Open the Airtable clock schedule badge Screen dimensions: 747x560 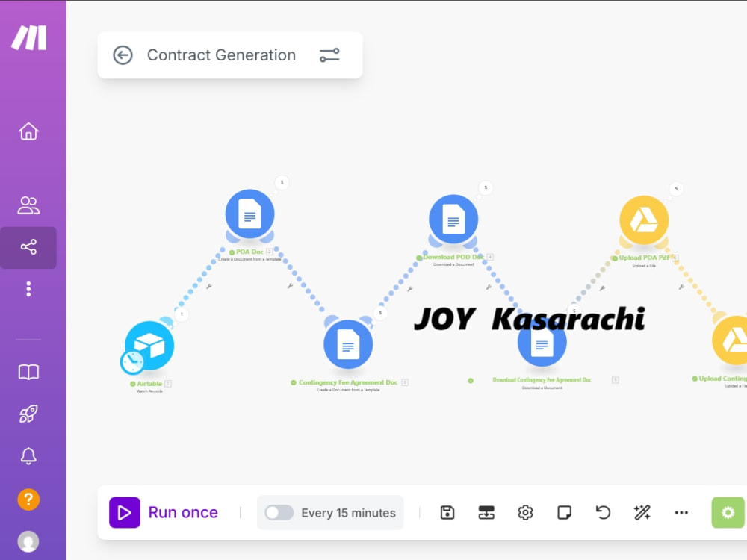(132, 362)
